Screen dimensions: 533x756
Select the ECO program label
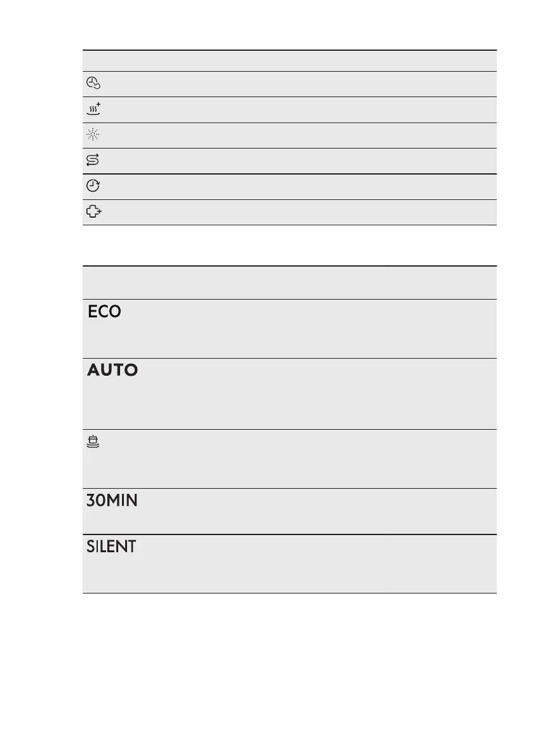(104, 312)
